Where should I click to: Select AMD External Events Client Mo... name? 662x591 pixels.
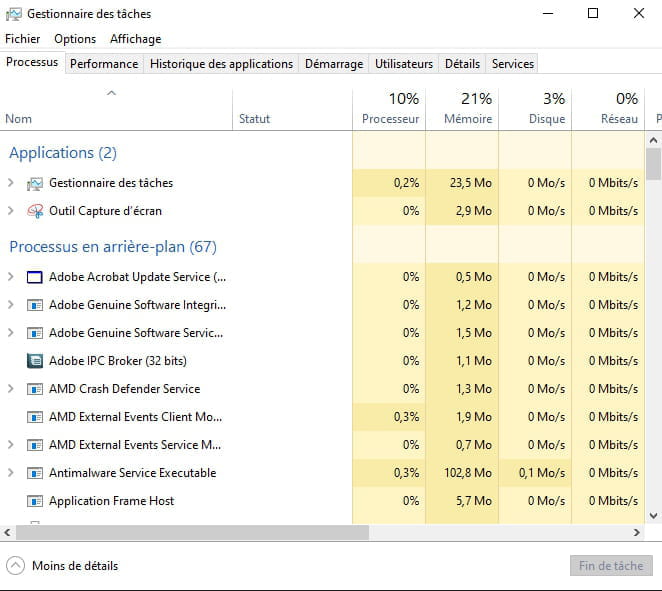pyautogui.click(x=136, y=417)
